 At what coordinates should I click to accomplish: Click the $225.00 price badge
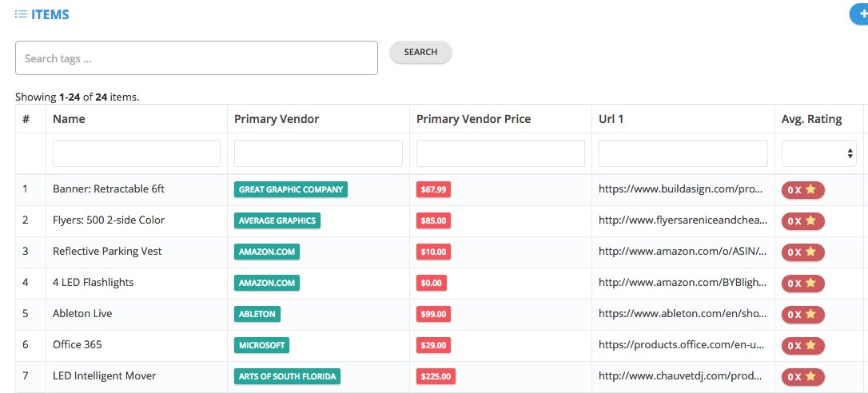(x=436, y=376)
